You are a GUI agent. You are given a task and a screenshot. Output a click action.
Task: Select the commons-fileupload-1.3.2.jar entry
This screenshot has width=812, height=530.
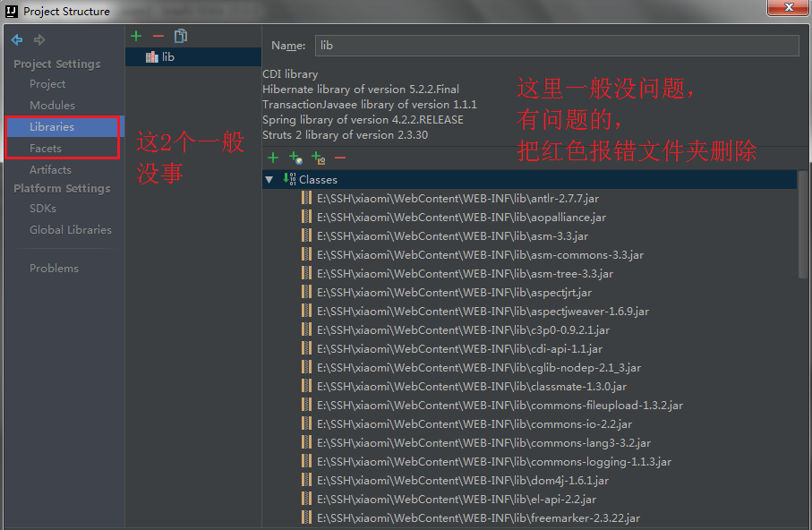pos(500,406)
